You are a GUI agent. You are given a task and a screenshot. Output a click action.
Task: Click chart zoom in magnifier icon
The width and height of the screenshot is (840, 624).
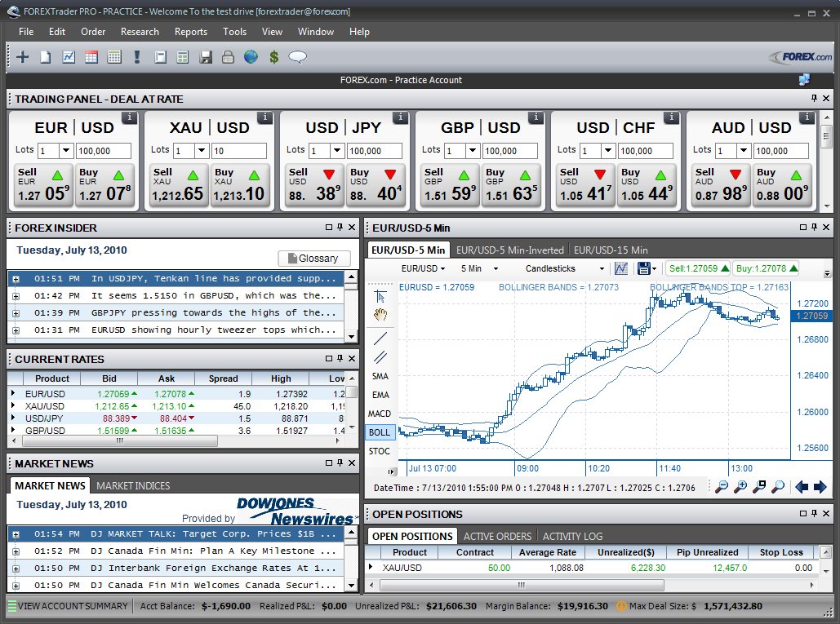741,486
